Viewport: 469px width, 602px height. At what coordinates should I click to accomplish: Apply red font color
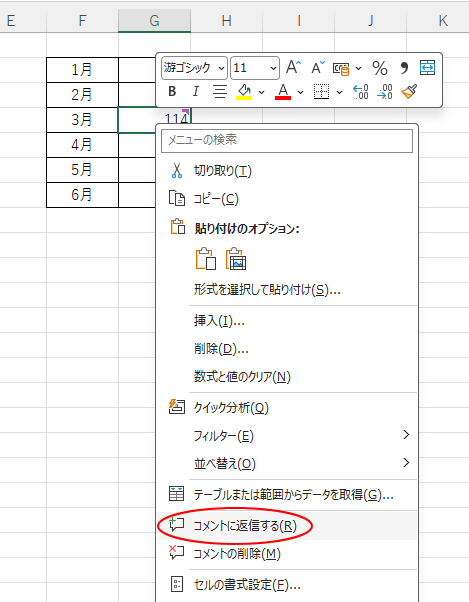[283, 92]
